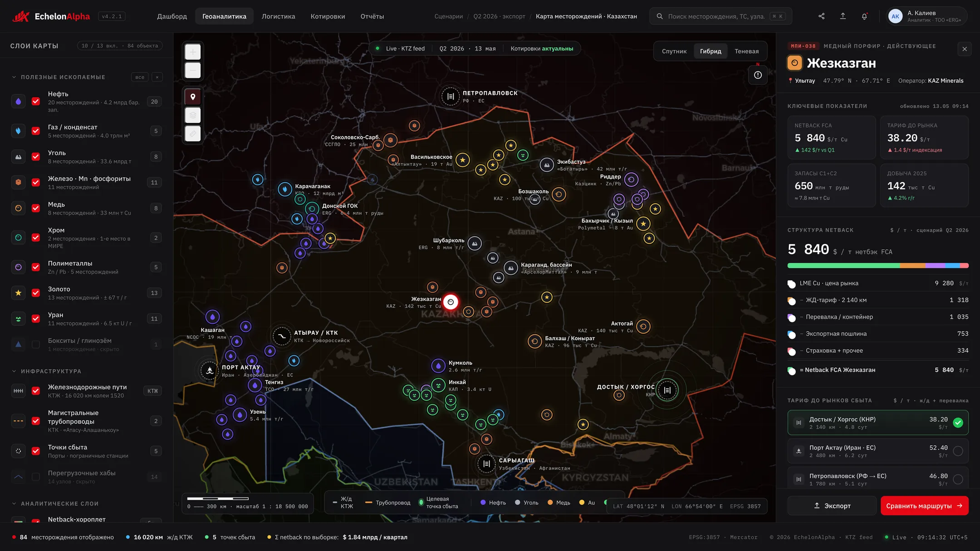Collapse the Полезные ископаемые section
Image resolution: width=980 pixels, height=551 pixels.
click(14, 77)
